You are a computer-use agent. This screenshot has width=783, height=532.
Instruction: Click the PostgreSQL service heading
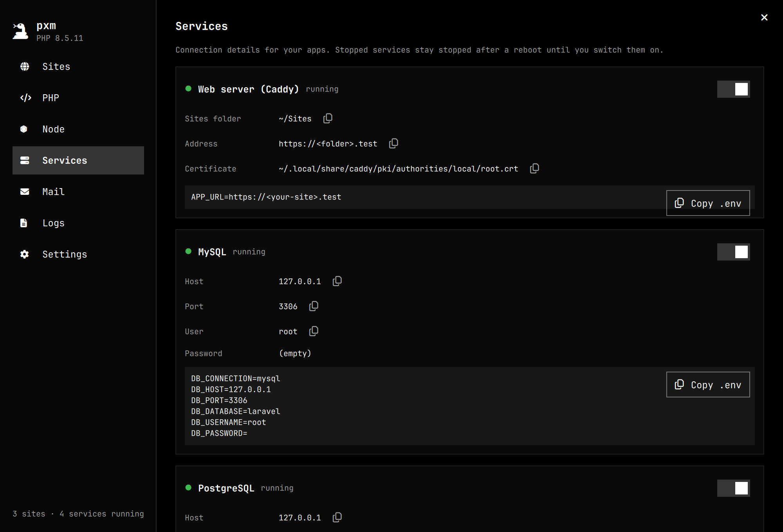coord(226,488)
